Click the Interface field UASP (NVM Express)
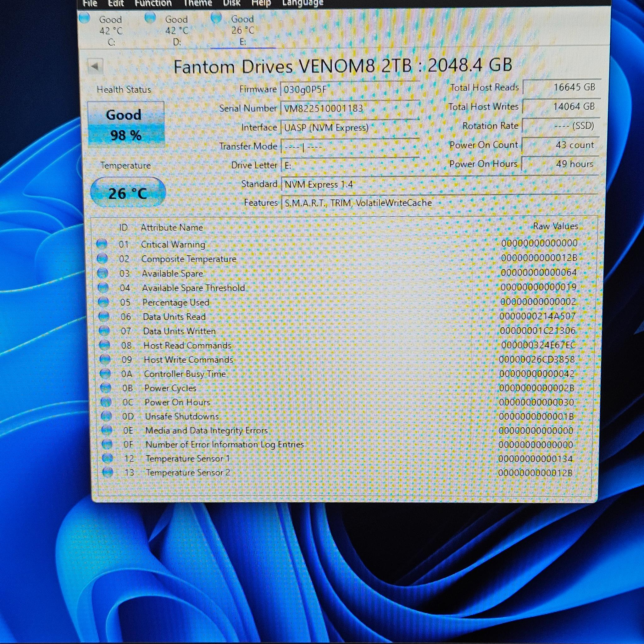Screen dimensions: 644x644 click(350, 128)
